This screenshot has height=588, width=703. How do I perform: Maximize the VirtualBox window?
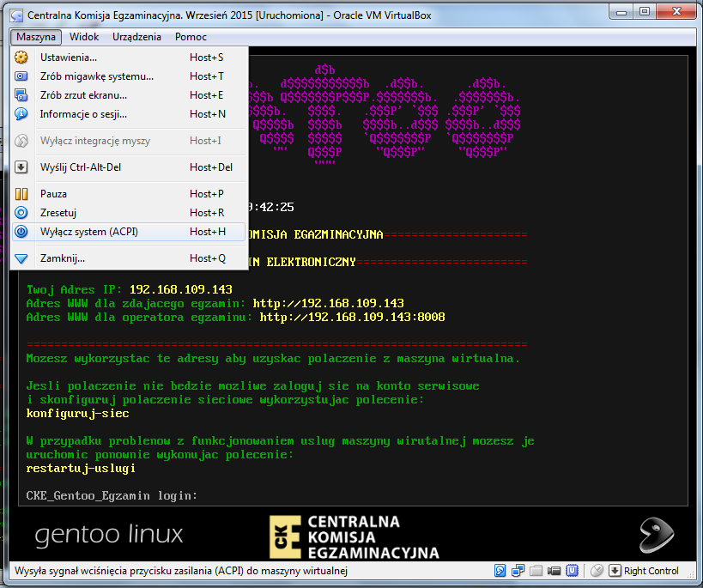(x=645, y=12)
